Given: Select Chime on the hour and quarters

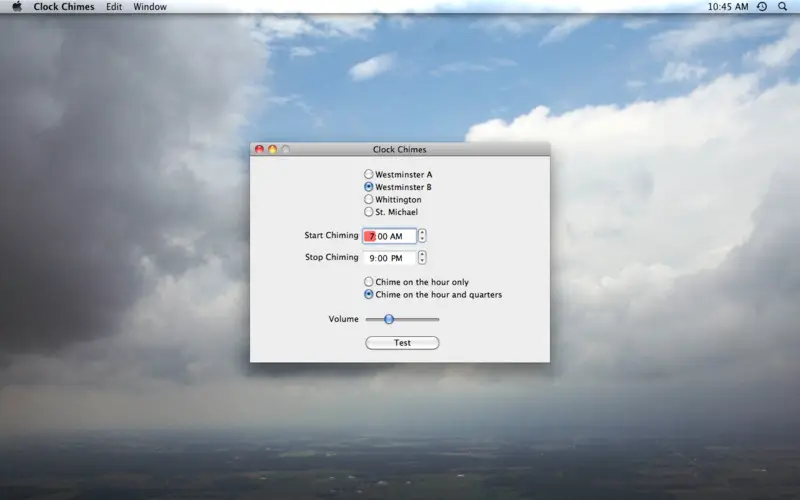Looking at the screenshot, I should tap(433, 294).
